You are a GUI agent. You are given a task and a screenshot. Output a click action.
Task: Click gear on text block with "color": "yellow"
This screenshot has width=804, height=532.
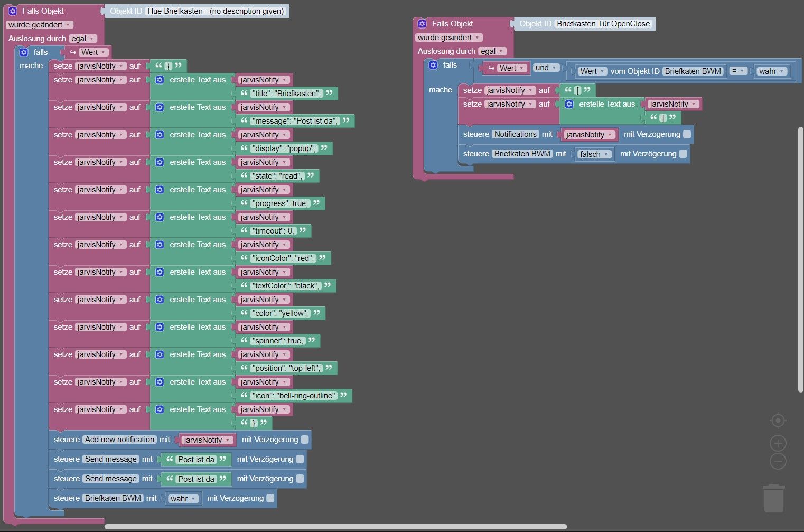coord(160,300)
